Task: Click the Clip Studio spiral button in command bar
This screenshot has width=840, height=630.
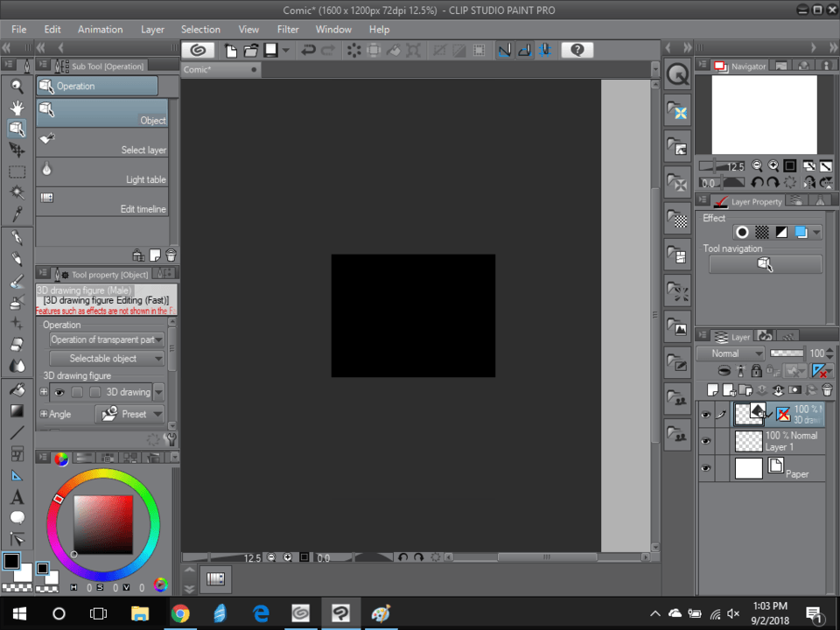Action: 199,51
